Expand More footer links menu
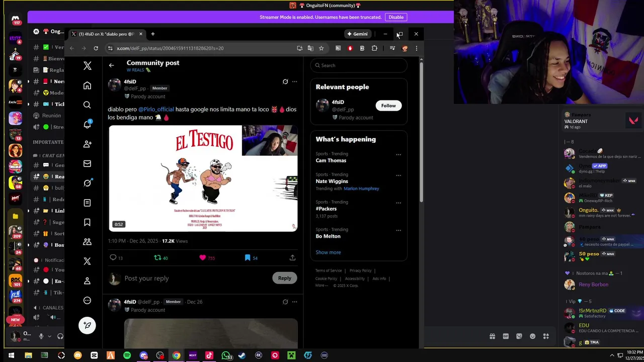Viewport: 644px width, 362px height. click(321, 286)
